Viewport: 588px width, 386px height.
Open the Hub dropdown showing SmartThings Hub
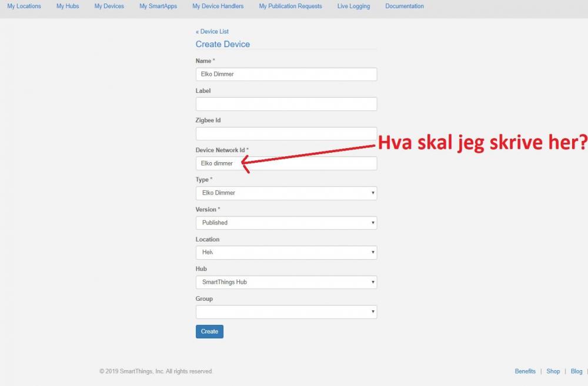[x=286, y=282]
